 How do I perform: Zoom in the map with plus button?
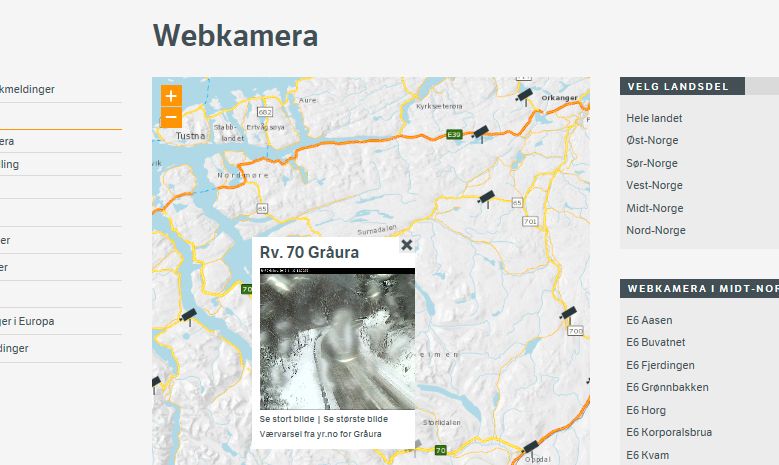click(171, 96)
